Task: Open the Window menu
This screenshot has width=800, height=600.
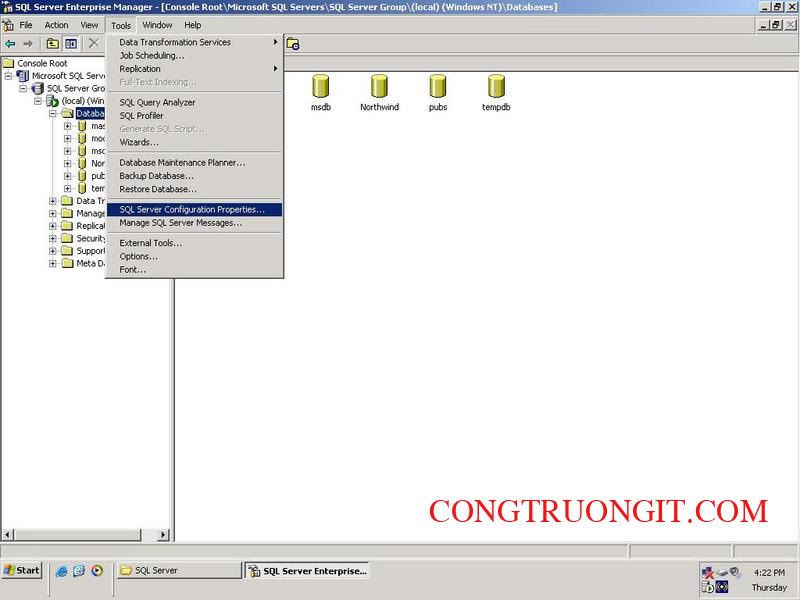Action: coord(157,25)
